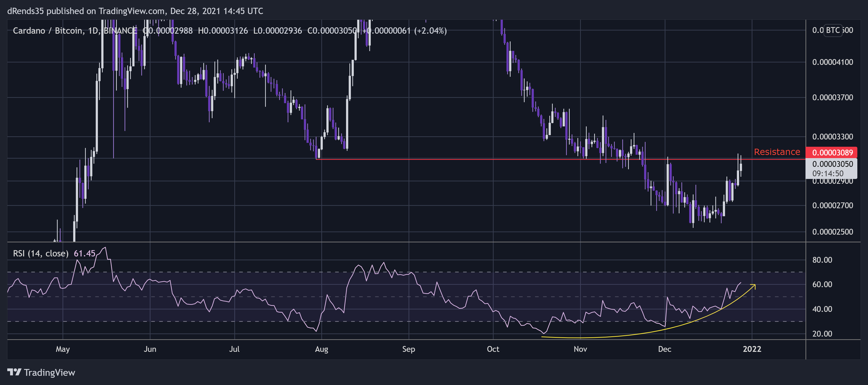Click the price axis label 0.00002700
The width and height of the screenshot is (868, 385).
tap(832, 206)
